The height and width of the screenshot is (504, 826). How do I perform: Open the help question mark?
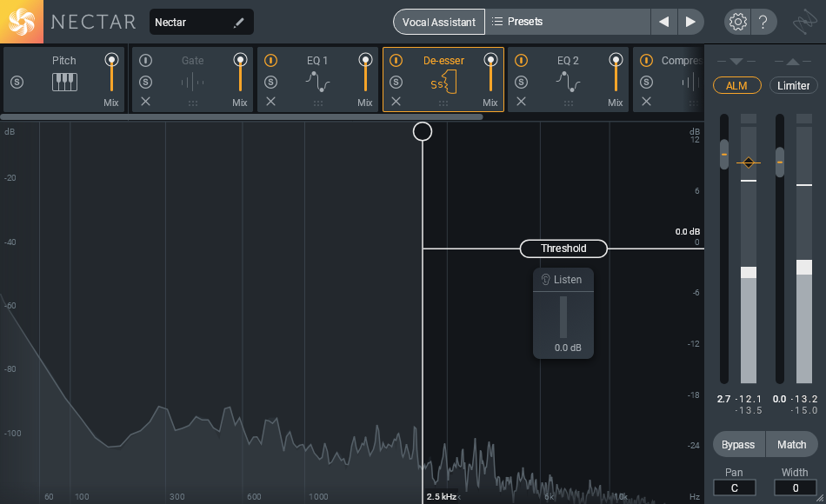click(763, 22)
